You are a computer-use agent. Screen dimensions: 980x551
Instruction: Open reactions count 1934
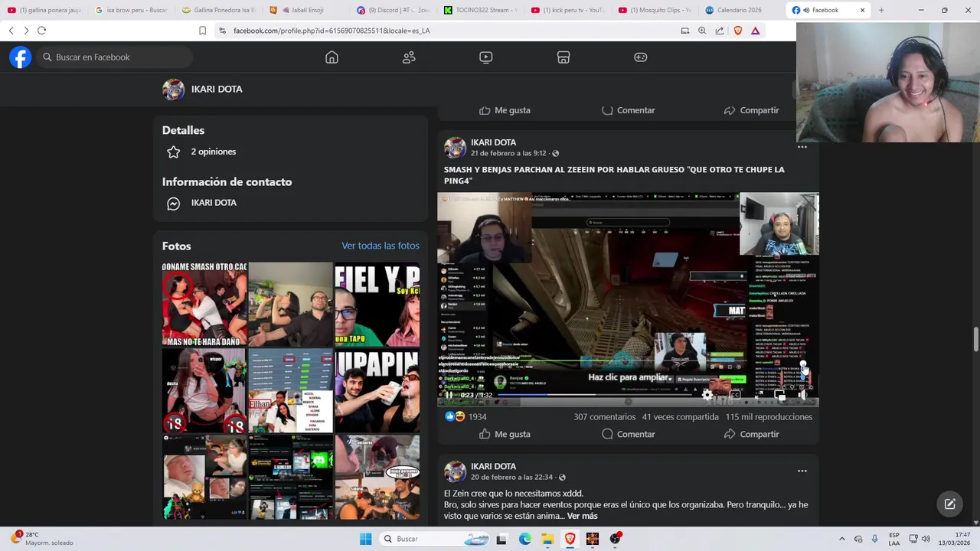click(477, 417)
